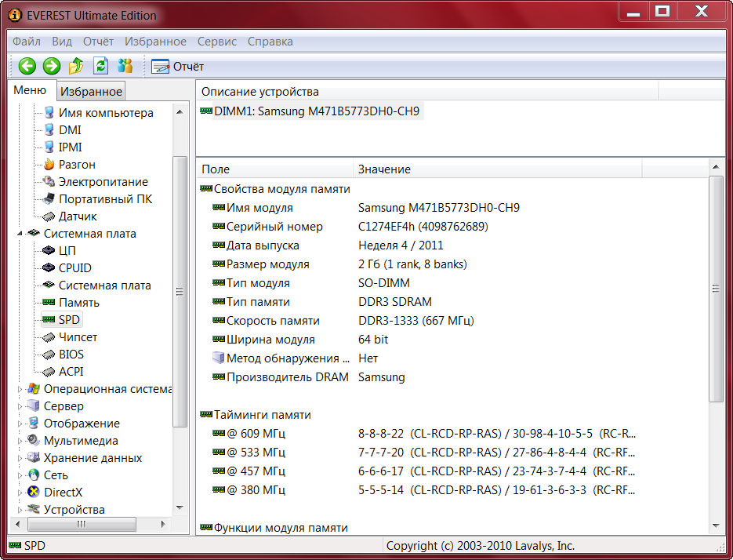Select Имя компьютера icon in tree
The width and height of the screenshot is (733, 560).
coord(49,112)
